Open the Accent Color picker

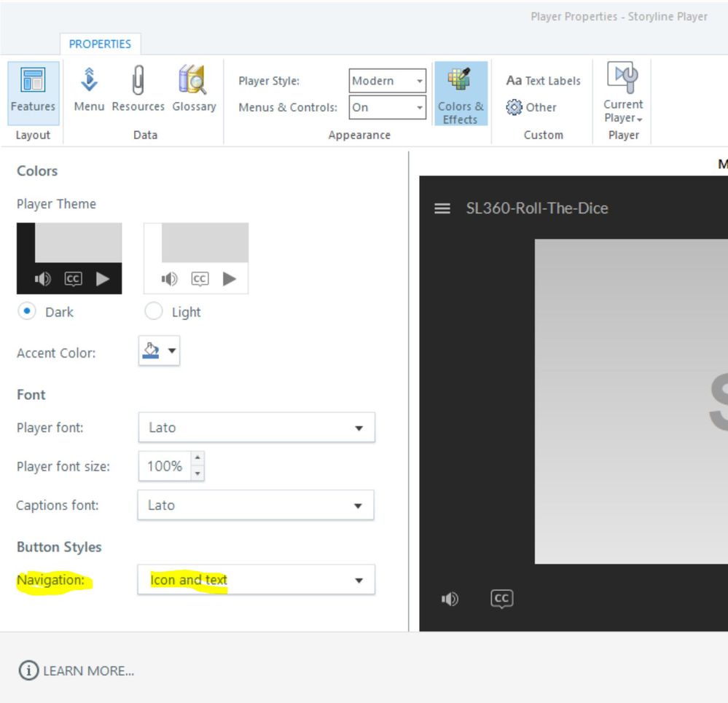[x=159, y=351]
